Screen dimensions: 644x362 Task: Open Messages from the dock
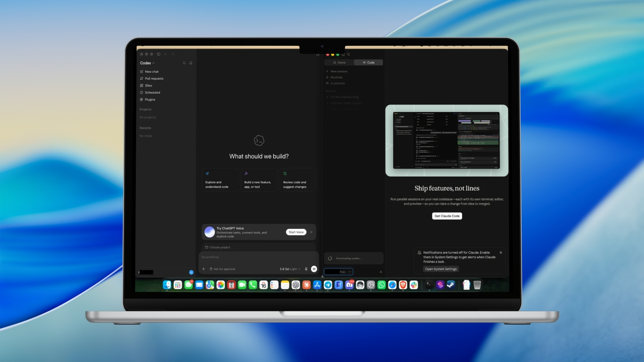[x=189, y=285]
